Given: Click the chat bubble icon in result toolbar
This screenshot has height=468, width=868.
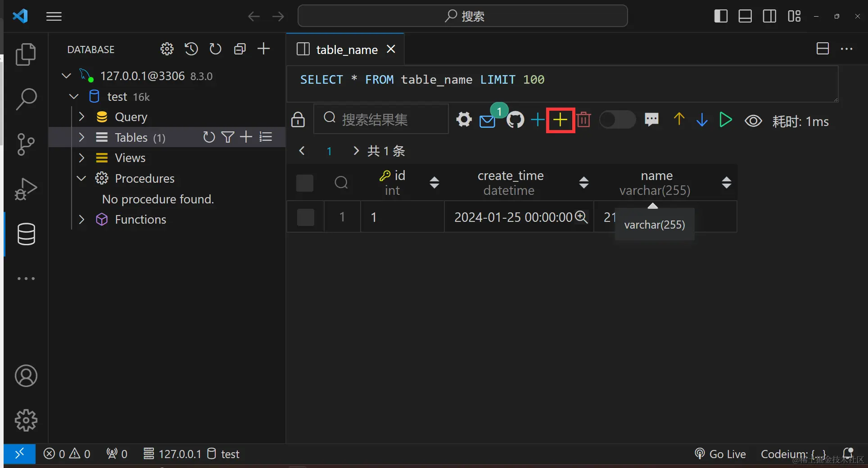Looking at the screenshot, I should coord(651,120).
